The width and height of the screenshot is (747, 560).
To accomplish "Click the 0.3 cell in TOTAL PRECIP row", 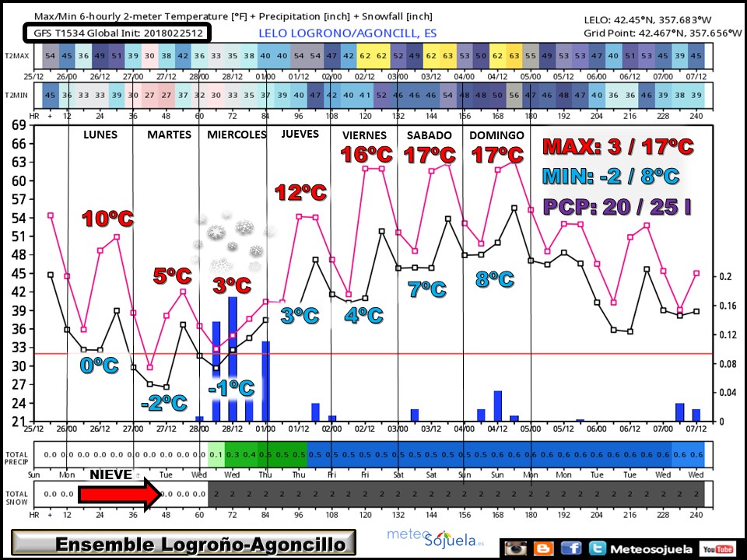I will click(233, 455).
